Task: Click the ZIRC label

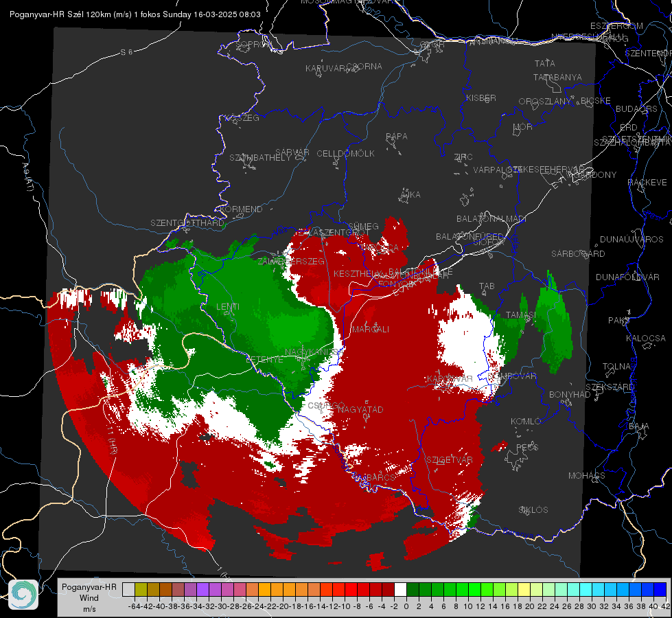Action: coord(463,157)
